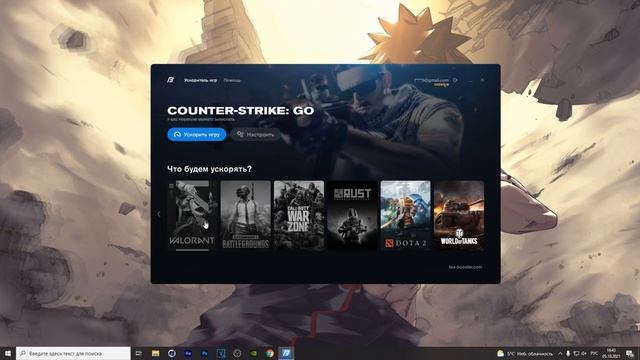Select the Valorant game card
The image size is (640, 360).
coord(192,215)
